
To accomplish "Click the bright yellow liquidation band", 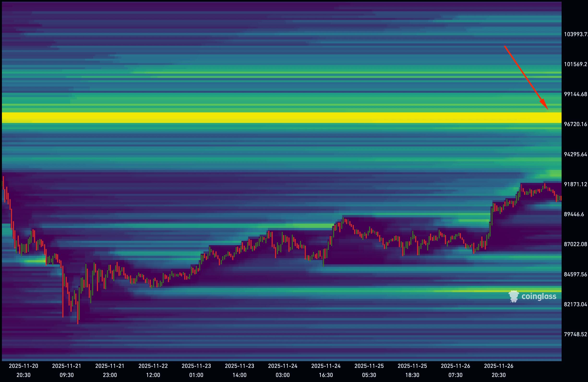I will tap(282, 118).
